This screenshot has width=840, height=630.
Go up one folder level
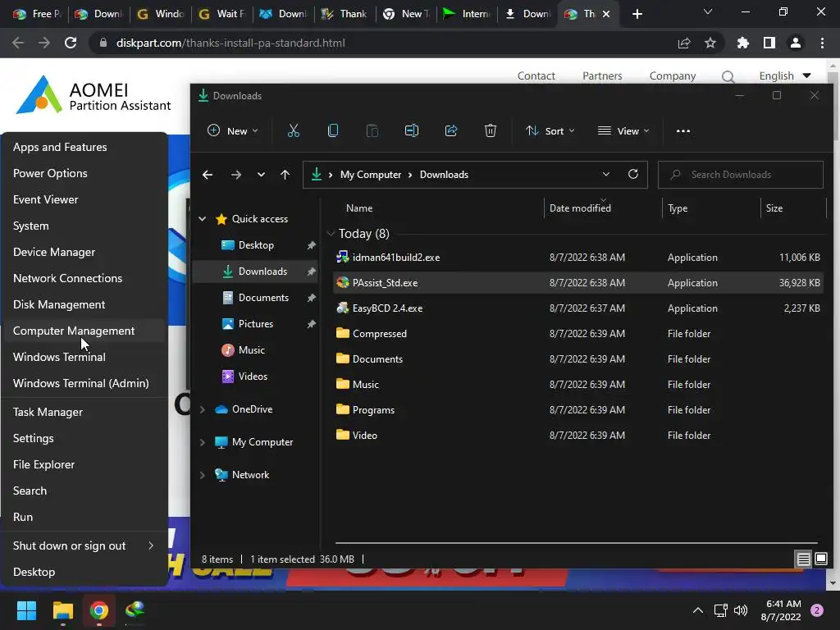point(285,175)
